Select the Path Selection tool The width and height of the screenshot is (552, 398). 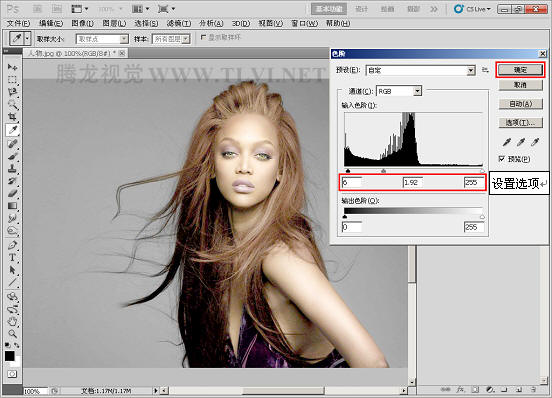point(12,270)
